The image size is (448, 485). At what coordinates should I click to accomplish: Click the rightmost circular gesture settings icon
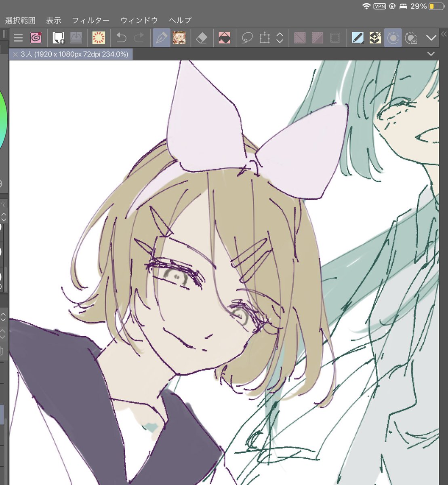411,38
